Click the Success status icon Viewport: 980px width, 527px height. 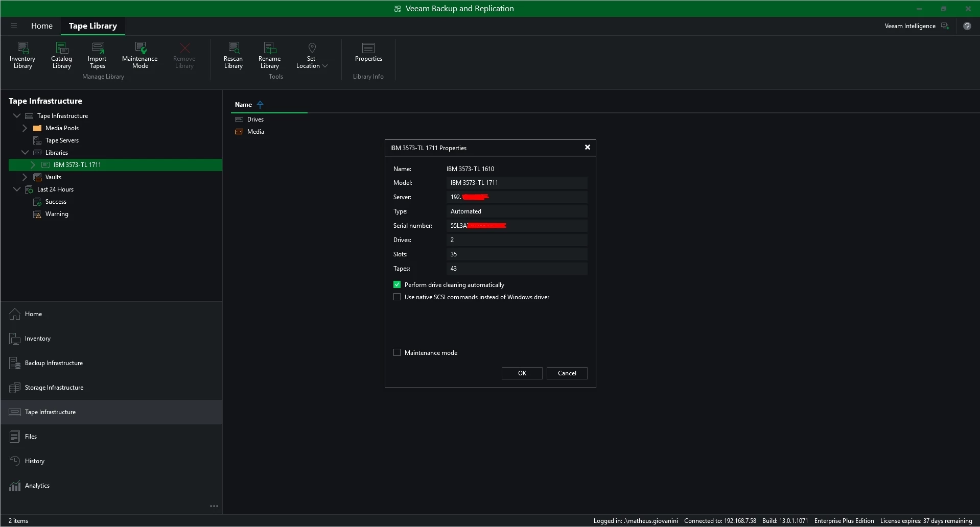click(x=37, y=202)
